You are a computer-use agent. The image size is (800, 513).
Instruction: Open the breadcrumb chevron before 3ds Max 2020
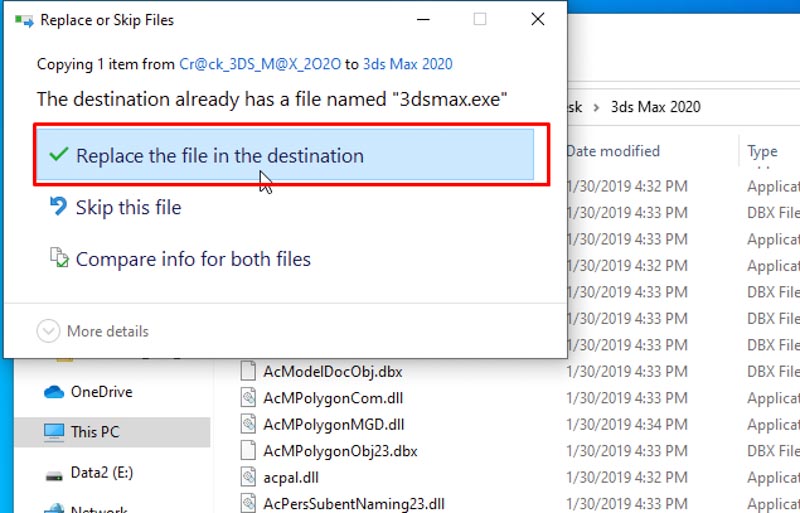click(x=595, y=107)
